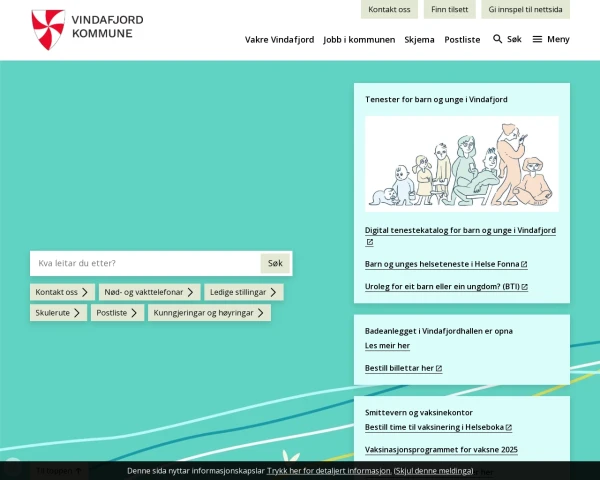Click Badeanlegget i Vindafjordhallen er opna heading
Screen dimensions: 600x480
439,331
